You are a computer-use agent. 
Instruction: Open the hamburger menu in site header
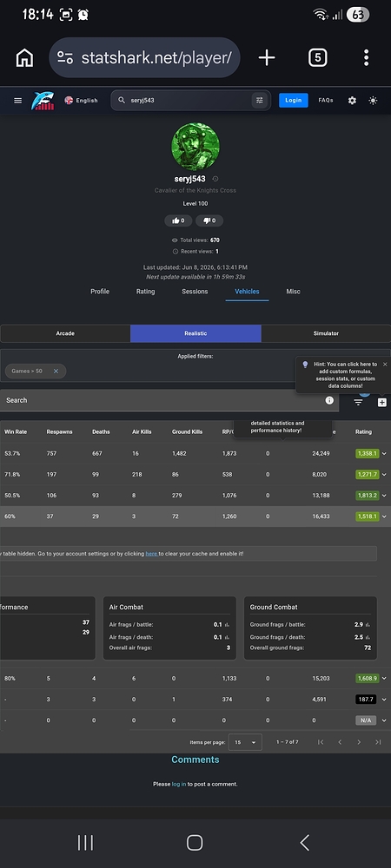pos(17,100)
